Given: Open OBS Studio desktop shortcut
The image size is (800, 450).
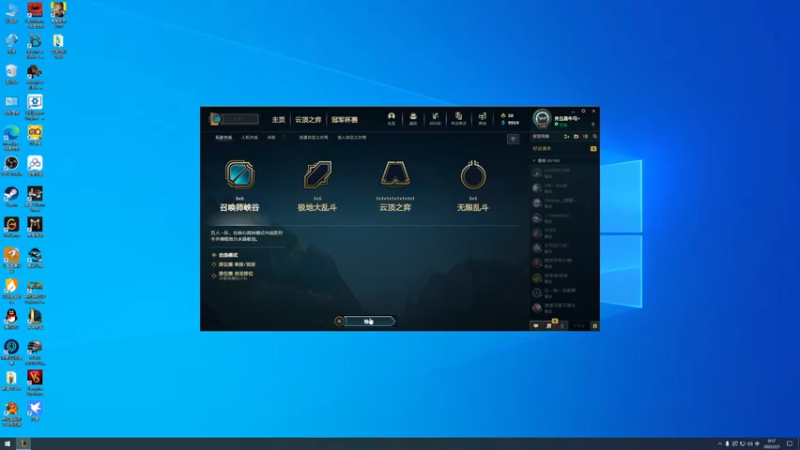Looking at the screenshot, I should coord(11,166).
